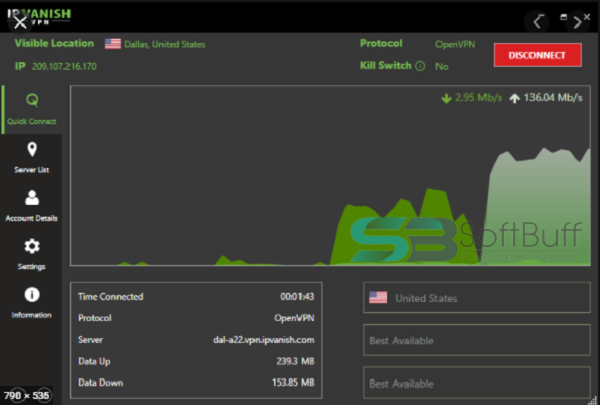The height and width of the screenshot is (405, 600).
Task: Click the Data Up label
Action: tap(94, 361)
